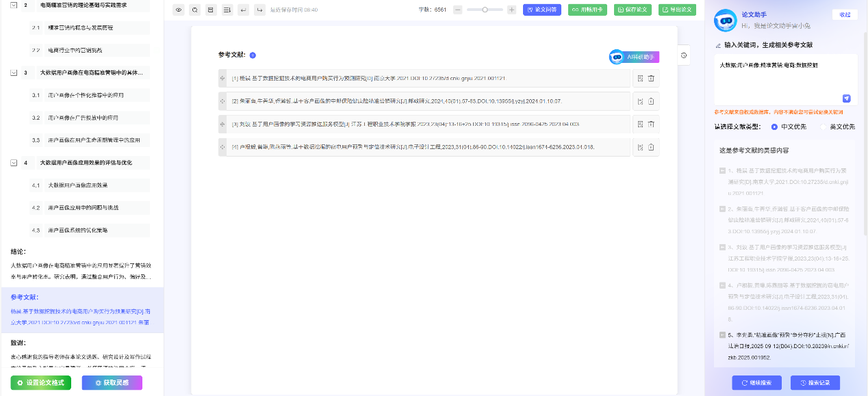Open the AI科研助手 assistant

pos(634,57)
